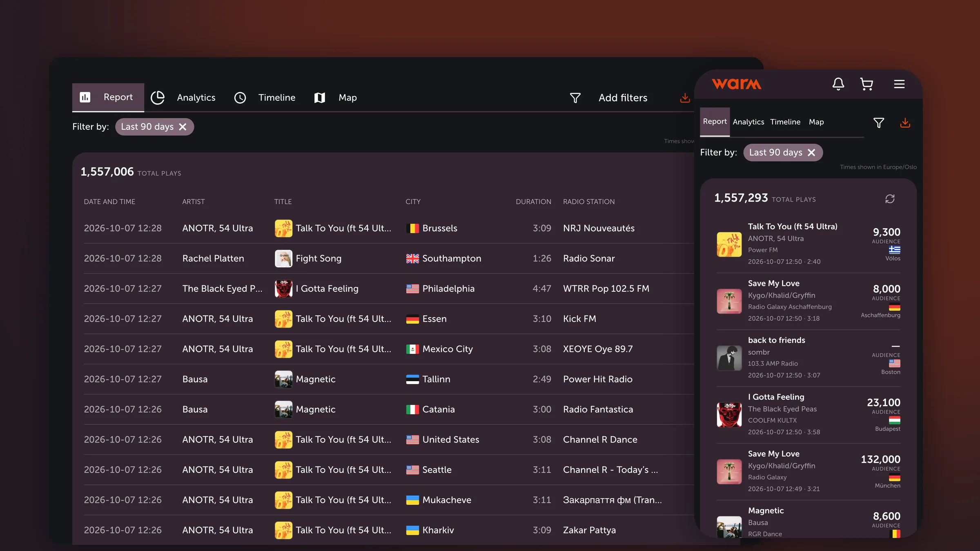The image size is (980, 551).
Task: Click the Talk To You thumbnail in mobile panel
Action: [x=729, y=244]
